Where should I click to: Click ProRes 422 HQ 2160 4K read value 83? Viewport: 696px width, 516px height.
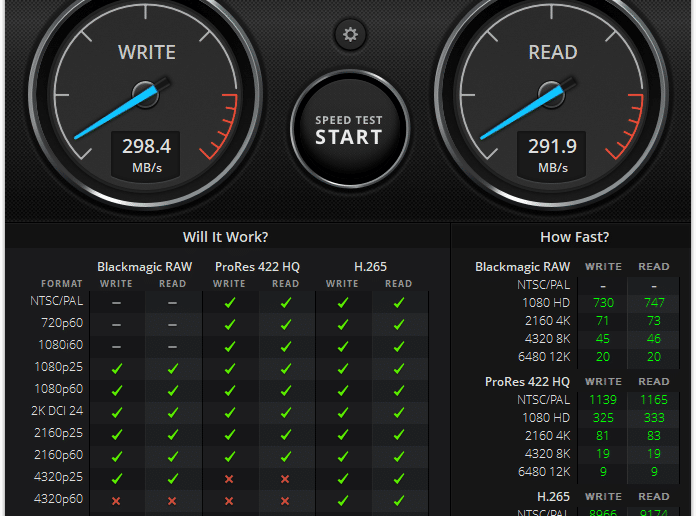tap(654, 436)
